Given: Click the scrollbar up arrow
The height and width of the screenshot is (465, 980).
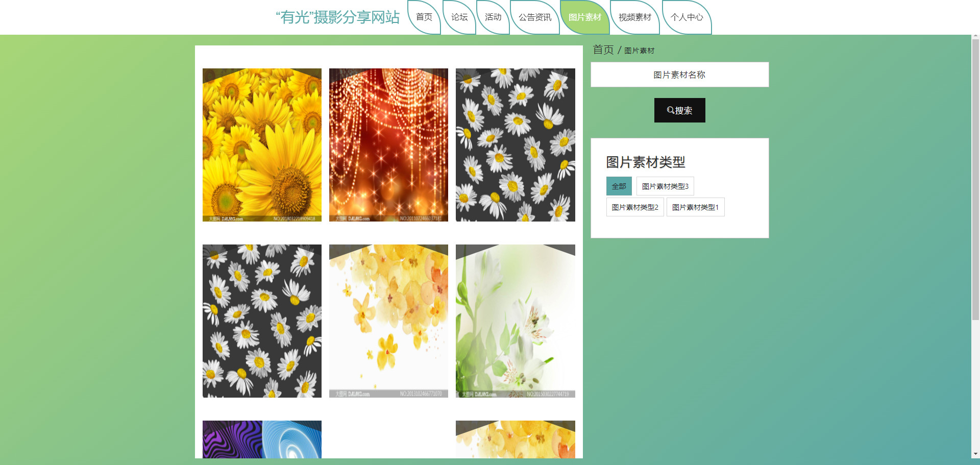Looking at the screenshot, I should (x=975, y=37).
